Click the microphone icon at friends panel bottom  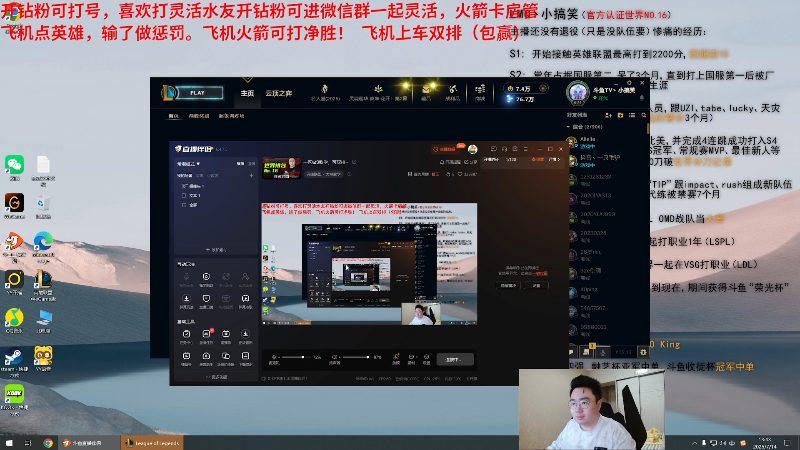tap(603, 352)
